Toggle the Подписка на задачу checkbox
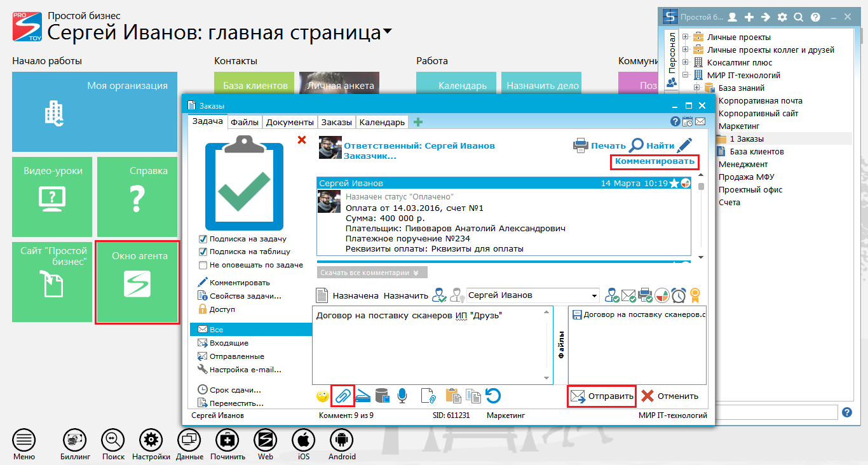 (x=203, y=239)
